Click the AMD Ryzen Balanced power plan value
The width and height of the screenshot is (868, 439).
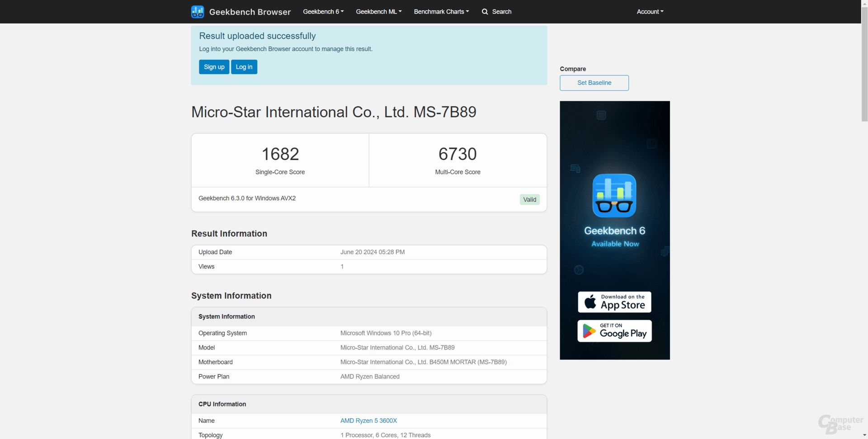(x=370, y=377)
